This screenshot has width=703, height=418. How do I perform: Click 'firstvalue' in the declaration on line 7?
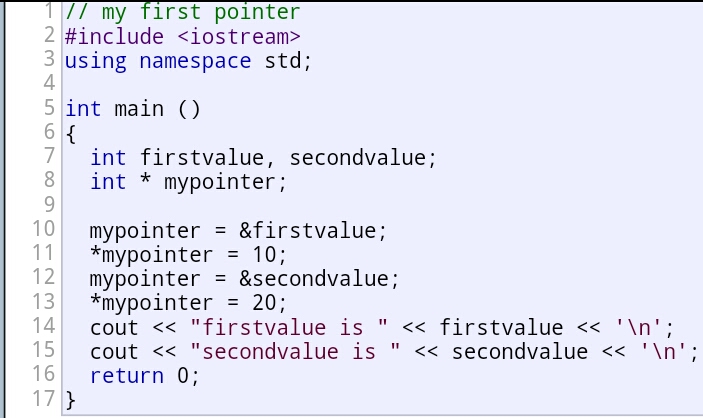point(202,158)
